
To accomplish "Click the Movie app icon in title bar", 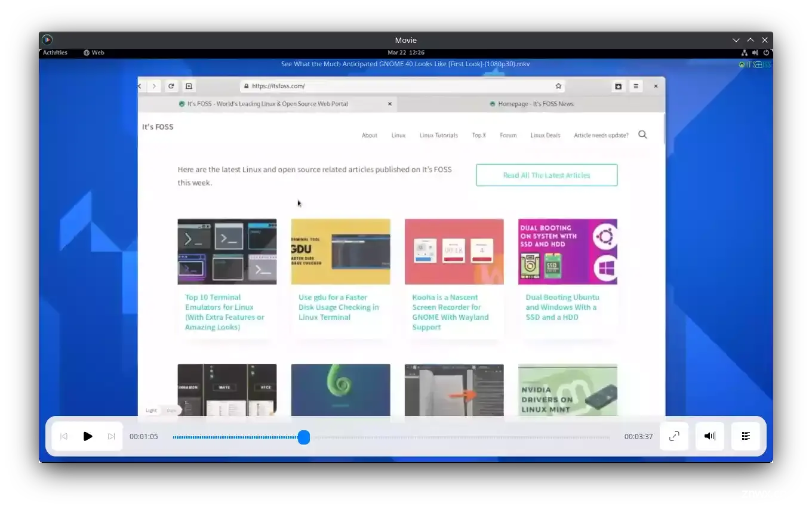I will coord(47,40).
